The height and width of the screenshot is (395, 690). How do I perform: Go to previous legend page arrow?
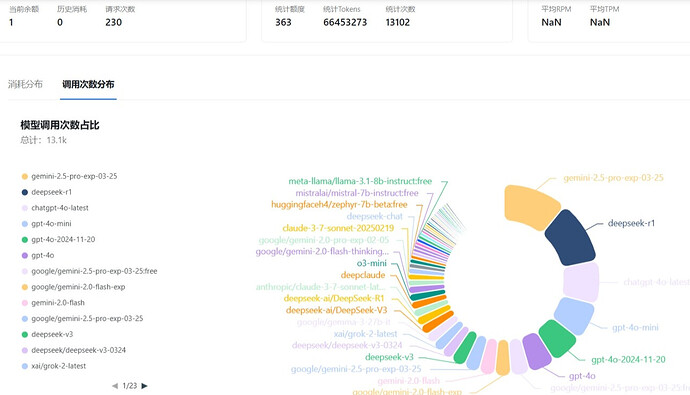[115, 386]
